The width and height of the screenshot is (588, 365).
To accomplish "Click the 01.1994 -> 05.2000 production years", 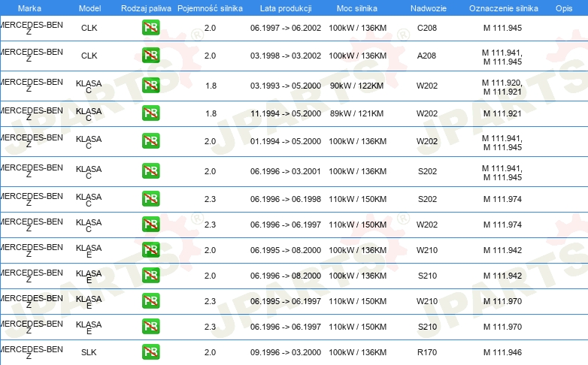I will click(286, 141).
